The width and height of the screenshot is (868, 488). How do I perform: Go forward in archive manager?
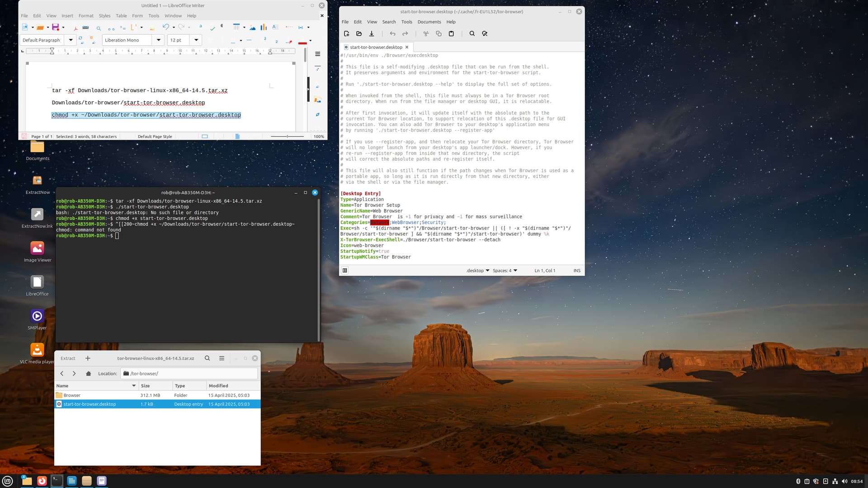point(74,374)
